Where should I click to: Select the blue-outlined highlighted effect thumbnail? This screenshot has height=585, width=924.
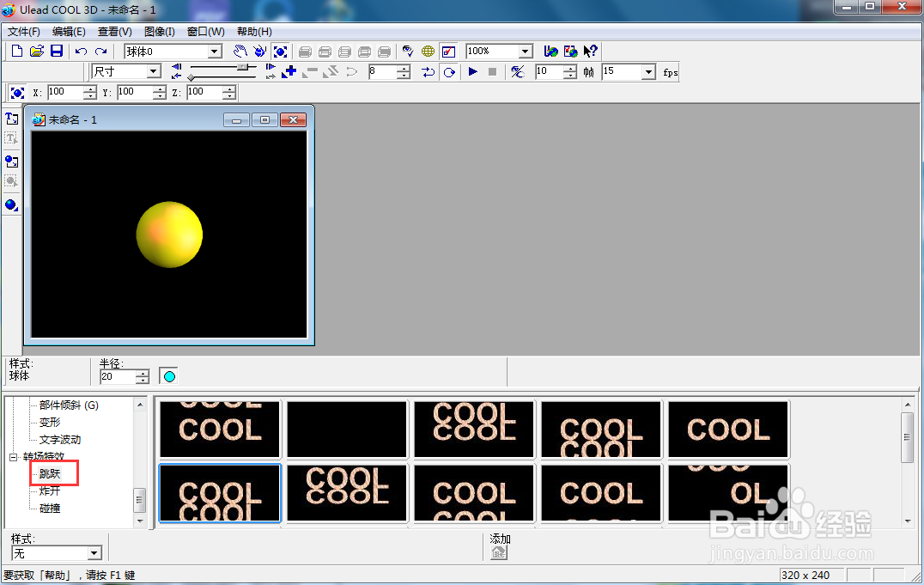(220, 493)
